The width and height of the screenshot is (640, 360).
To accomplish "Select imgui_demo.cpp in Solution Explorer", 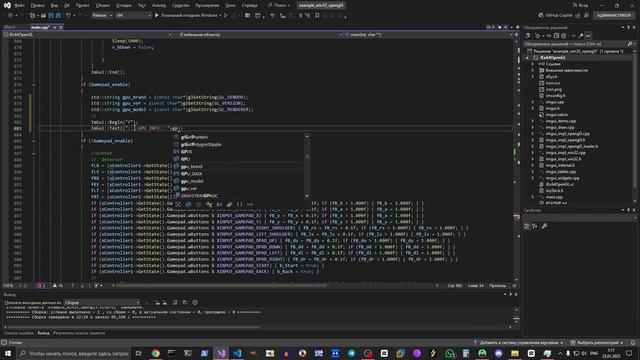I will point(560,121).
